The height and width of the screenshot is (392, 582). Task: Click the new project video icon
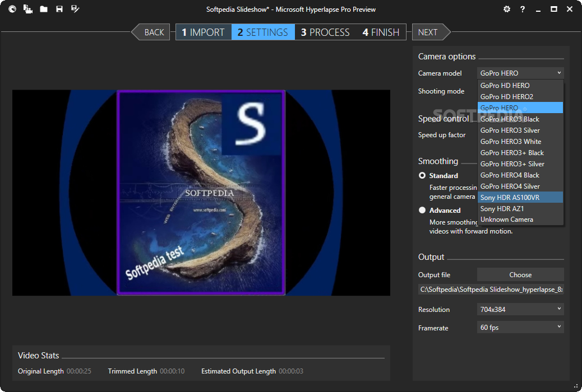28,9
